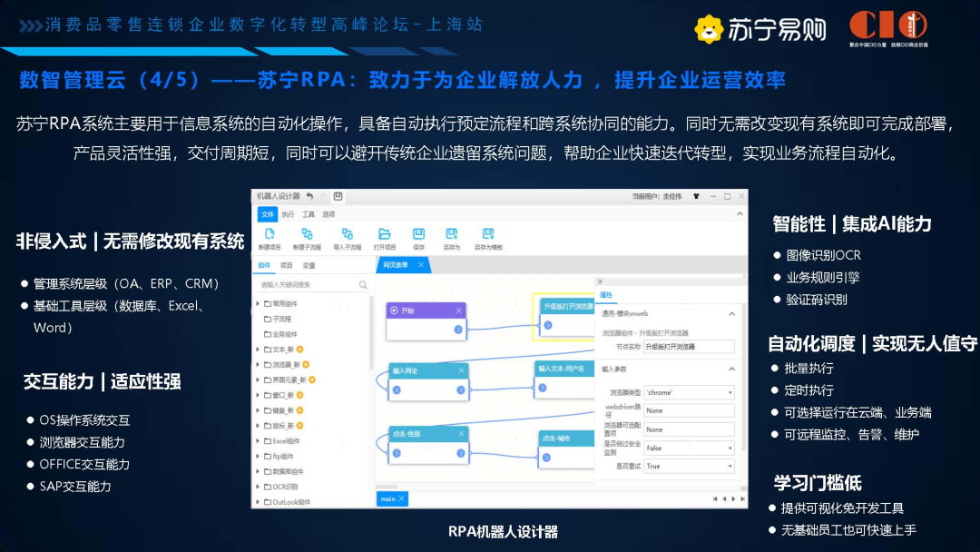Click the 节点名称 name input field
Screen dimensions: 980x552
690,346
